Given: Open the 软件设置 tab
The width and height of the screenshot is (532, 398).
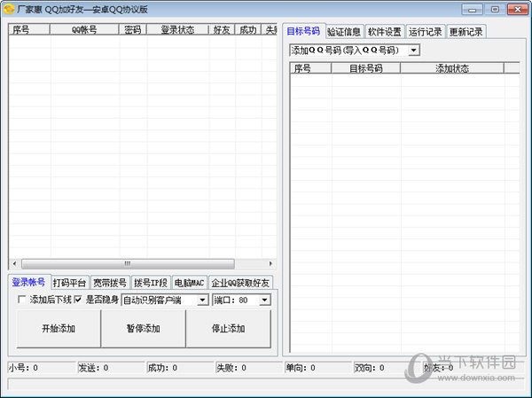Looking at the screenshot, I should click(384, 32).
